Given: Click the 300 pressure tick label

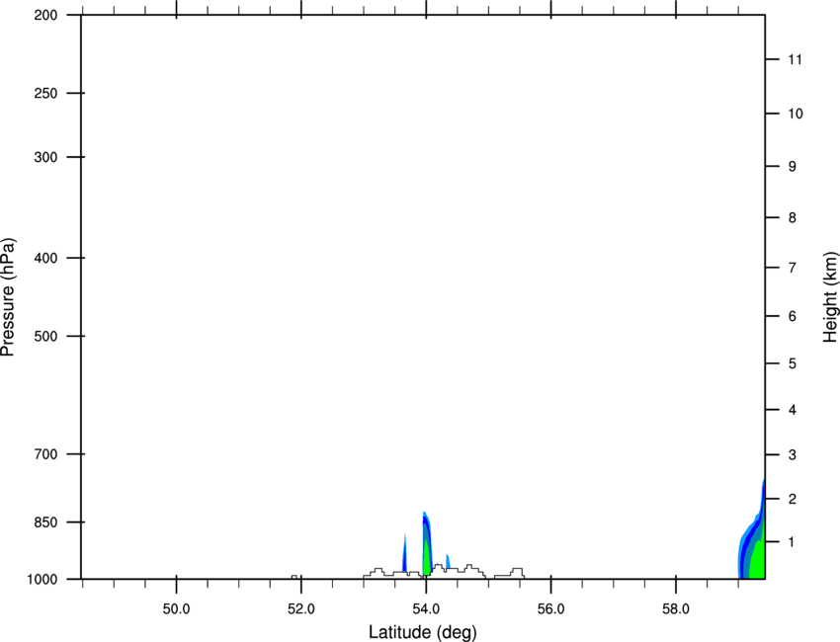Looking at the screenshot, I should click(x=45, y=157).
